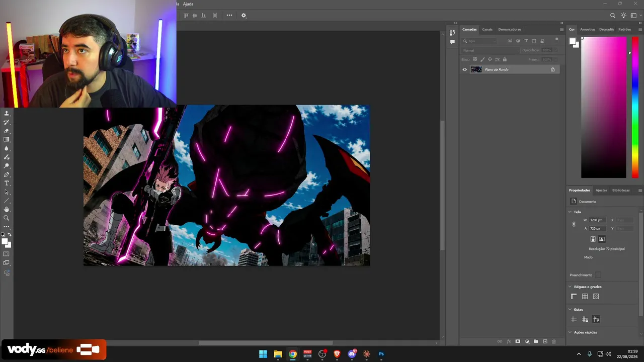This screenshot has height=362, width=644.
Task: Open the options bar settings gear
Action: [x=244, y=15]
